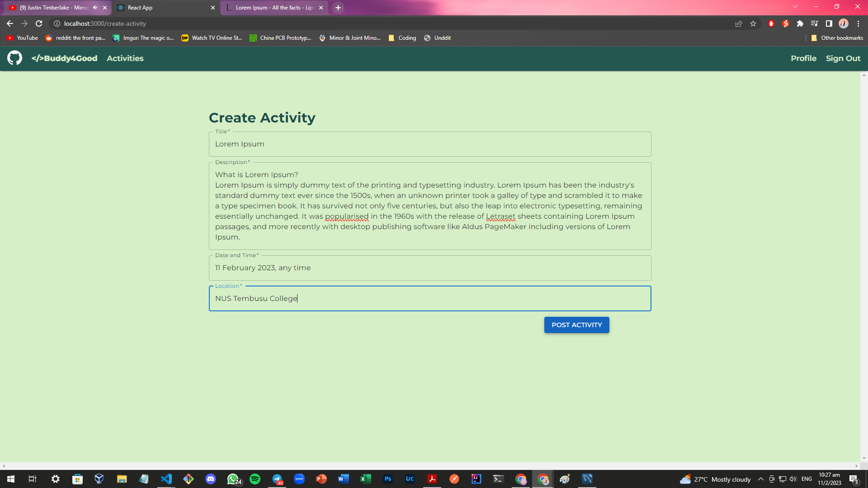Viewport: 868px width, 488px height.
Task: Expand the tab search chevron
Action: click(x=795, y=7)
